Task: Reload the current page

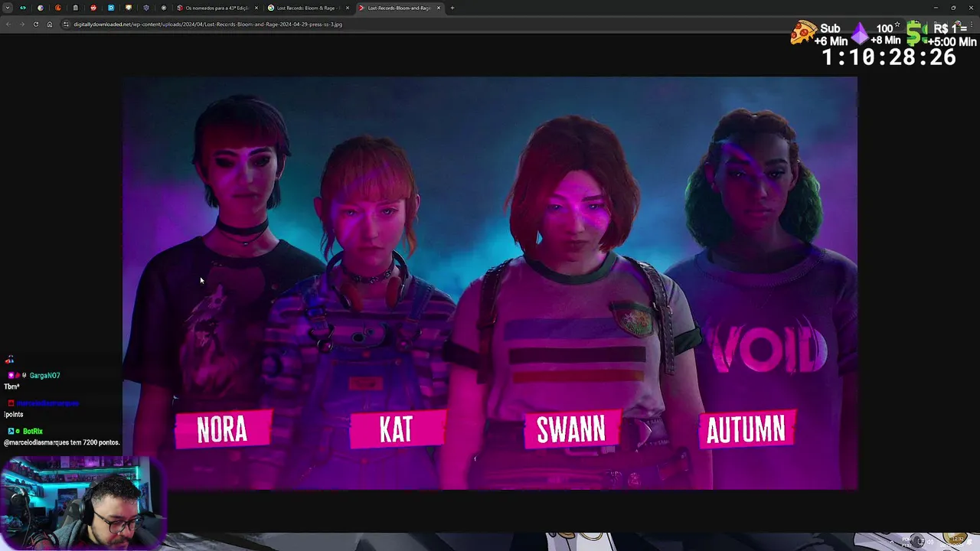Action: tap(36, 24)
